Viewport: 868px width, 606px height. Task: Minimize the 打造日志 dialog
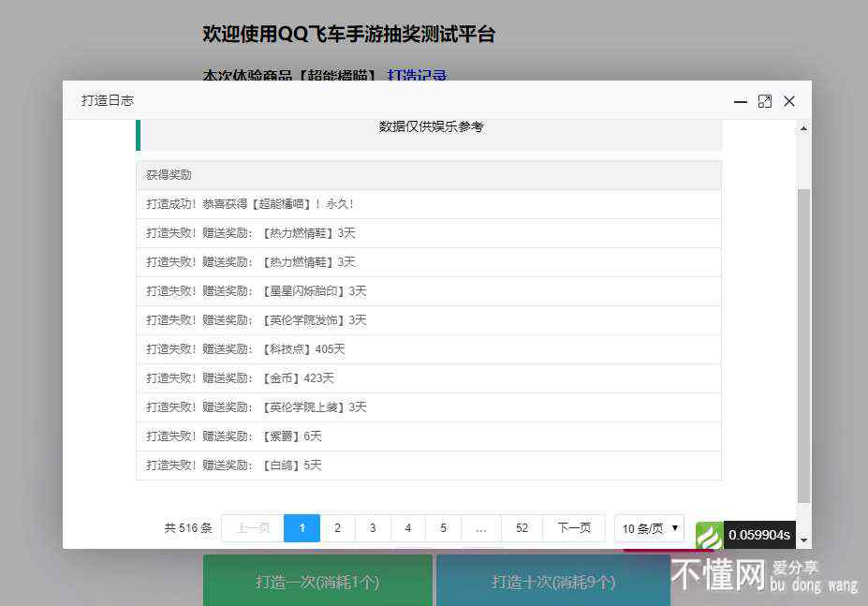[x=740, y=101]
